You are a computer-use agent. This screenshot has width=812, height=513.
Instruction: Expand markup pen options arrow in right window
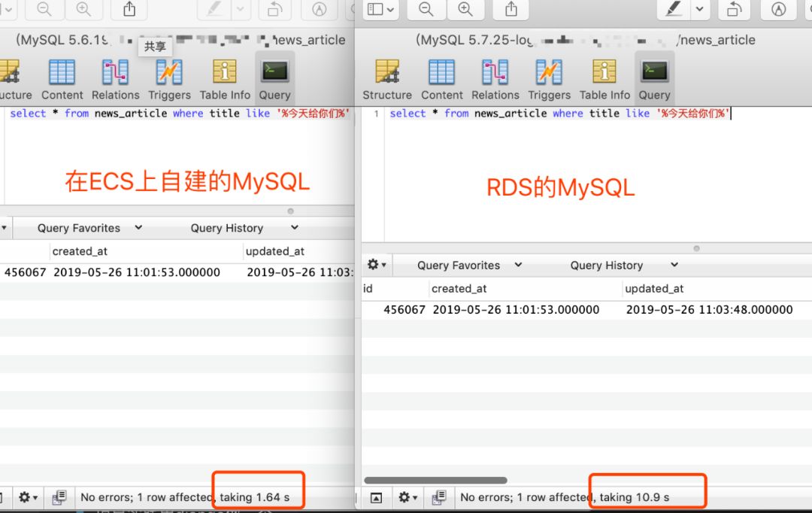pyautogui.click(x=700, y=9)
